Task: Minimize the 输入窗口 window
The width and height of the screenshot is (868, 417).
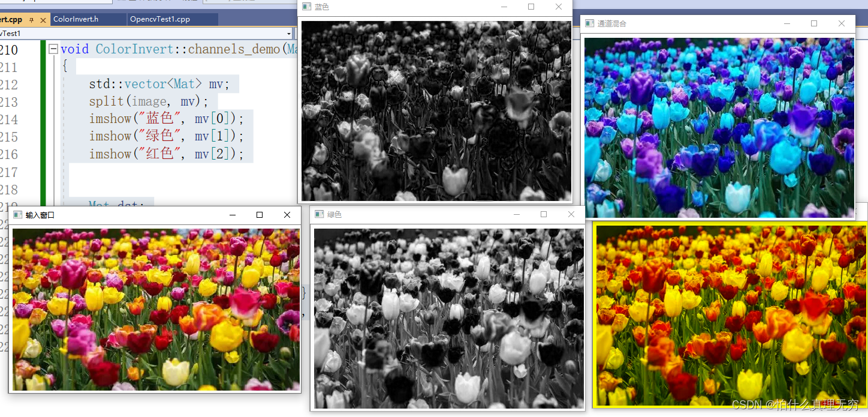Action: click(x=233, y=215)
